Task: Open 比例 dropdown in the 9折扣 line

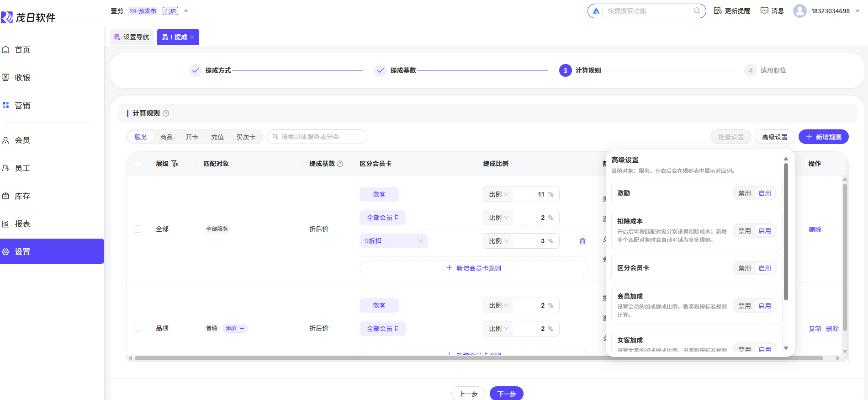Action: [x=498, y=241]
